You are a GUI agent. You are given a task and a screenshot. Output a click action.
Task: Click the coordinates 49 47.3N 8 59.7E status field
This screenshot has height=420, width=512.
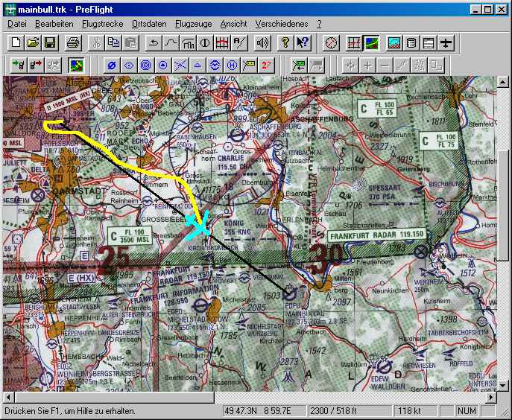point(265,410)
